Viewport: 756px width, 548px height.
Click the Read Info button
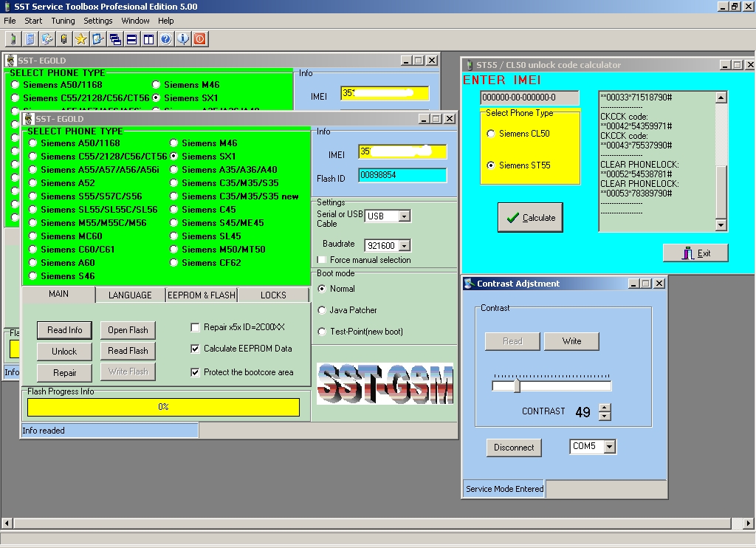pos(64,330)
